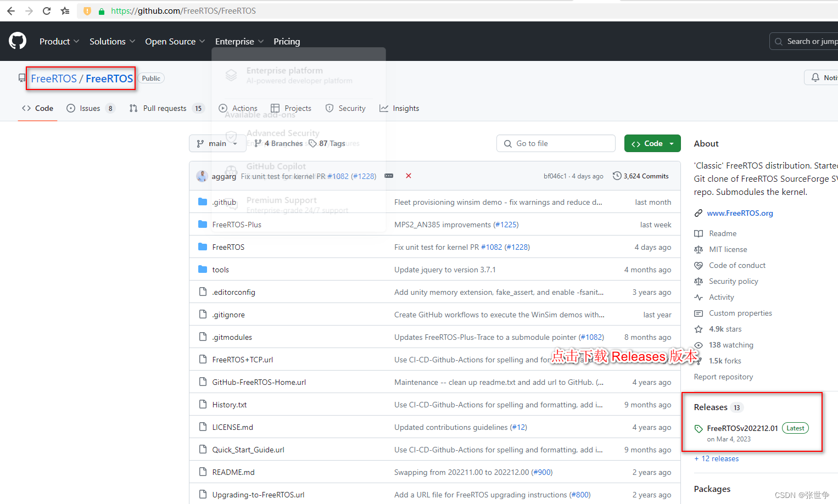Open the Code tab
This screenshot has width=838, height=504.
pyautogui.click(x=37, y=108)
